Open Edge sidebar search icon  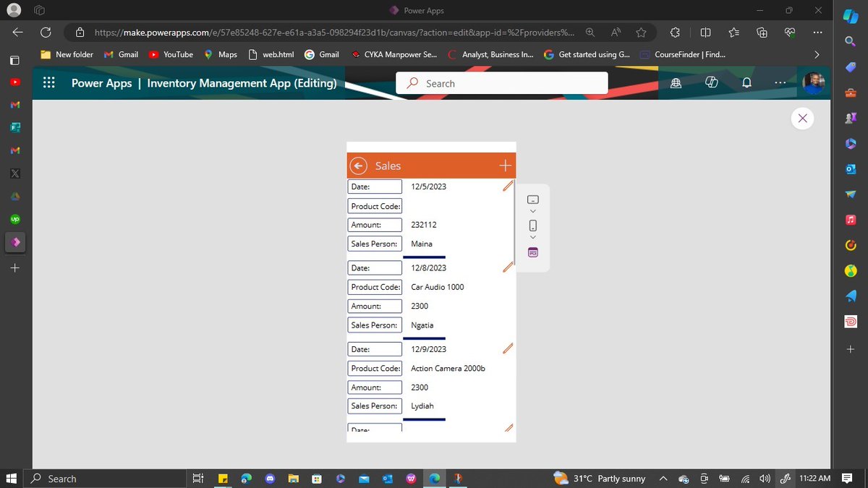click(851, 42)
